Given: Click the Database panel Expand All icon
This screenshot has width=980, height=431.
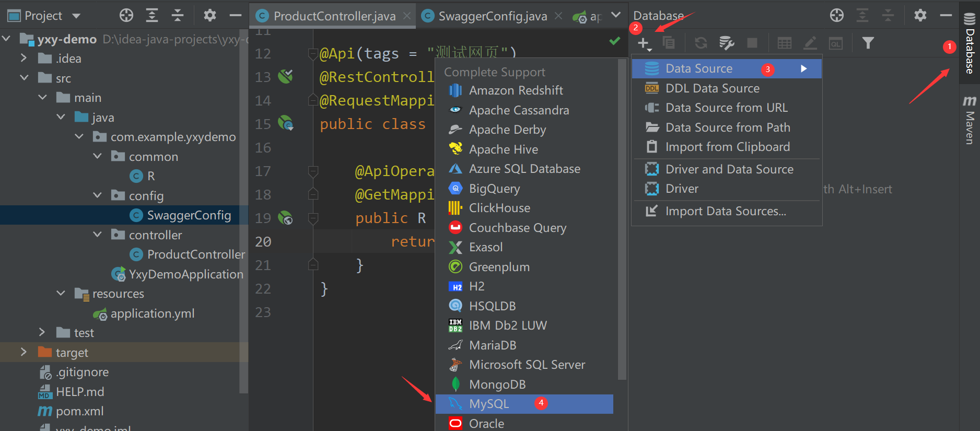Looking at the screenshot, I should click(862, 16).
